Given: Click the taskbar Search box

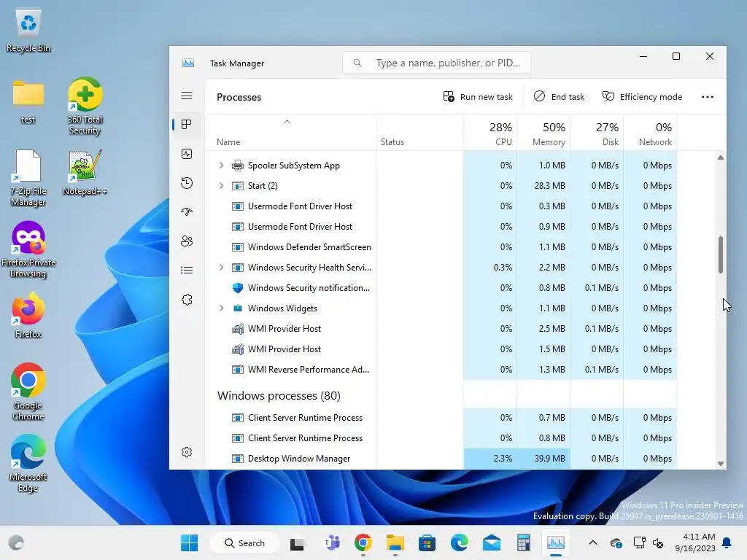Looking at the screenshot, I should click(244, 542).
